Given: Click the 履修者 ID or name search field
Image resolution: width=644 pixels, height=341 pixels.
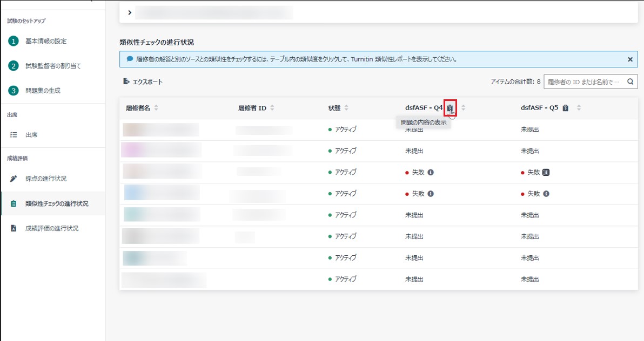Looking at the screenshot, I should click(x=583, y=82).
